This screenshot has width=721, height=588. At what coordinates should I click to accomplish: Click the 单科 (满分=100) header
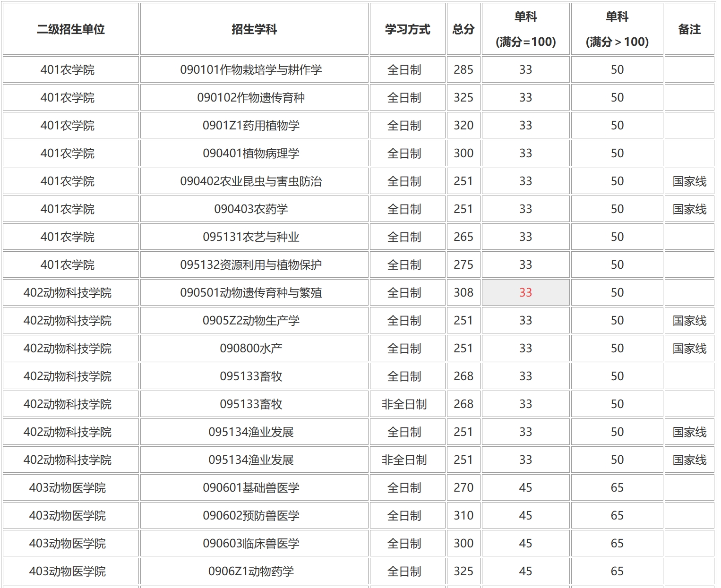pyautogui.click(x=525, y=29)
